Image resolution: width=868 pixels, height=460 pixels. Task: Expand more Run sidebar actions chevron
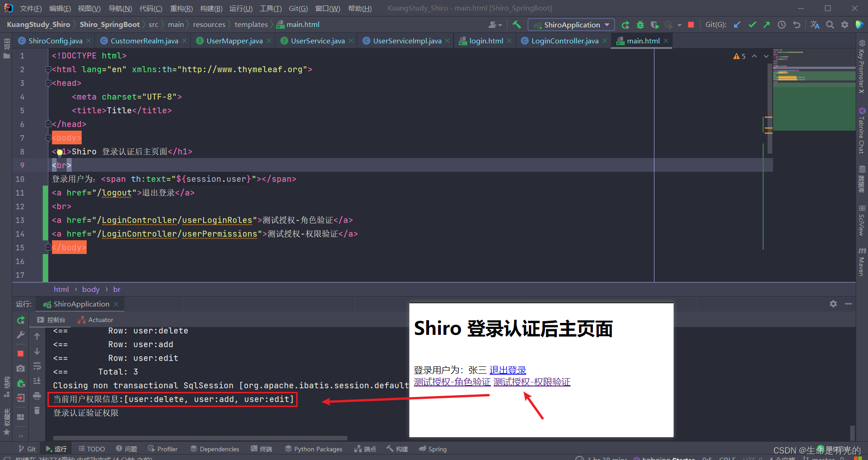tap(21, 435)
